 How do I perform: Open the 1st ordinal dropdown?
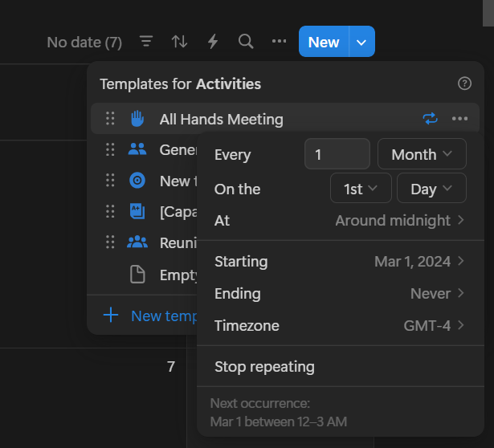click(x=361, y=188)
